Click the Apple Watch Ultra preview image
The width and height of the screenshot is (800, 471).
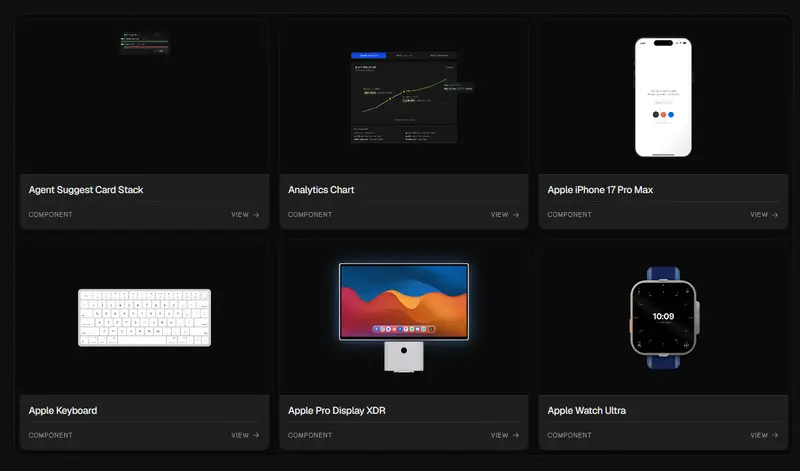pyautogui.click(x=664, y=317)
